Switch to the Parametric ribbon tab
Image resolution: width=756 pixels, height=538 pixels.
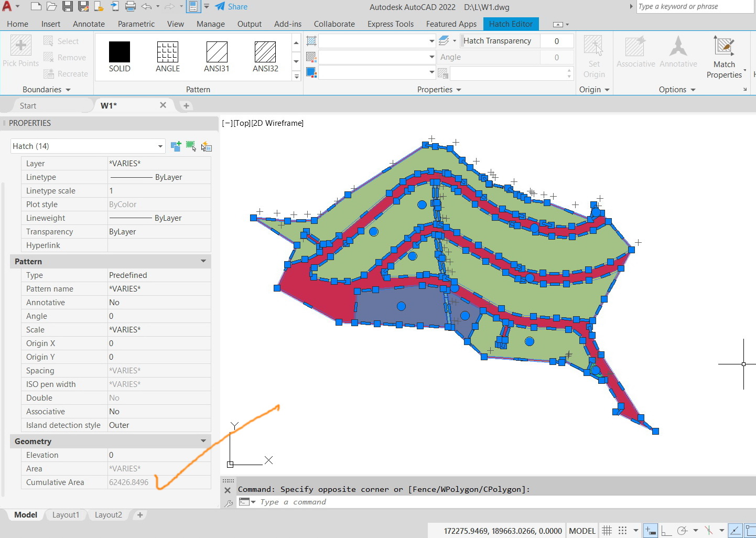(136, 24)
